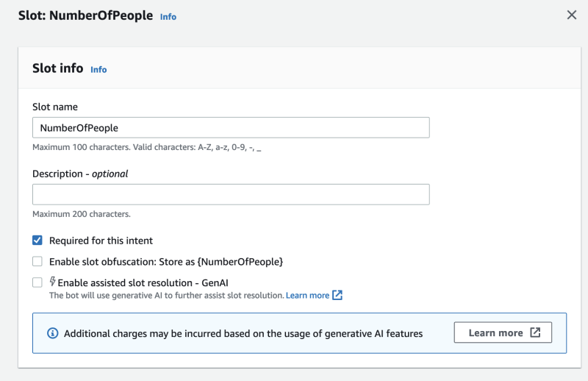Click the "Required for this intent" label
This screenshot has width=588, height=381.
click(x=101, y=241)
